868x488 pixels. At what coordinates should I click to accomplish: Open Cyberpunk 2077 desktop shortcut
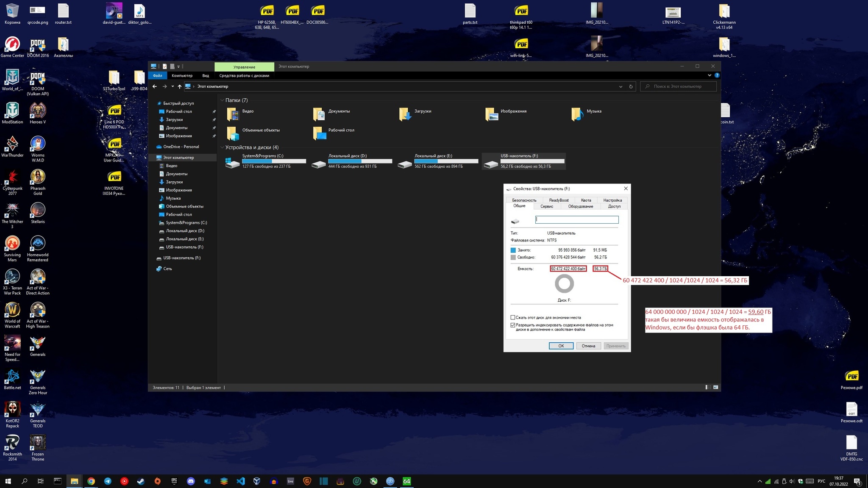12,183
